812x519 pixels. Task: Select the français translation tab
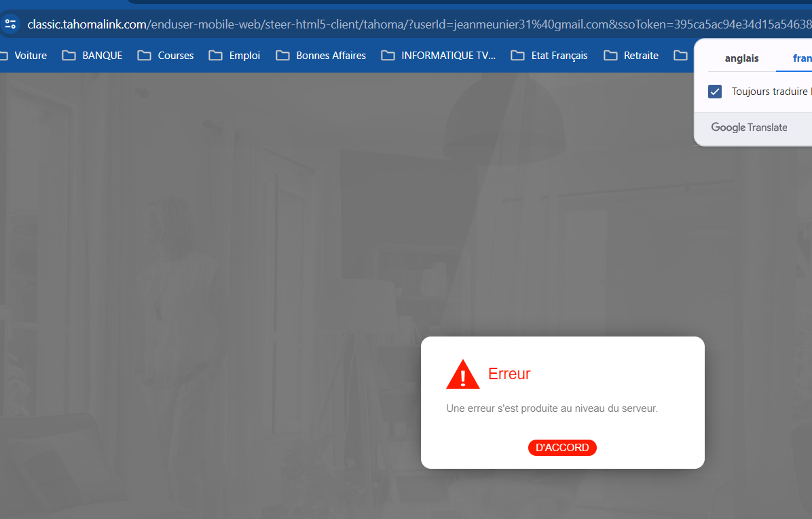coord(801,58)
